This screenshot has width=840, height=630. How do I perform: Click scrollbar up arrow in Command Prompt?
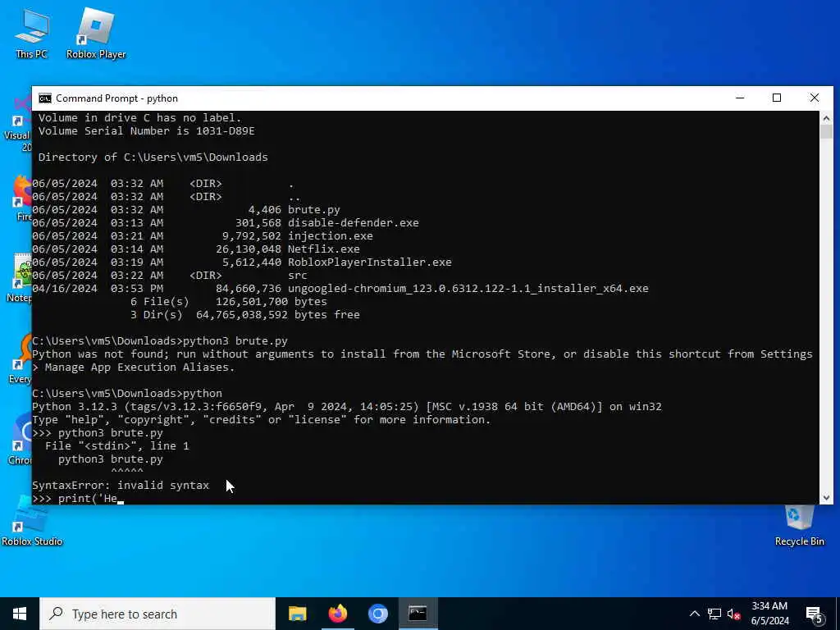point(825,118)
